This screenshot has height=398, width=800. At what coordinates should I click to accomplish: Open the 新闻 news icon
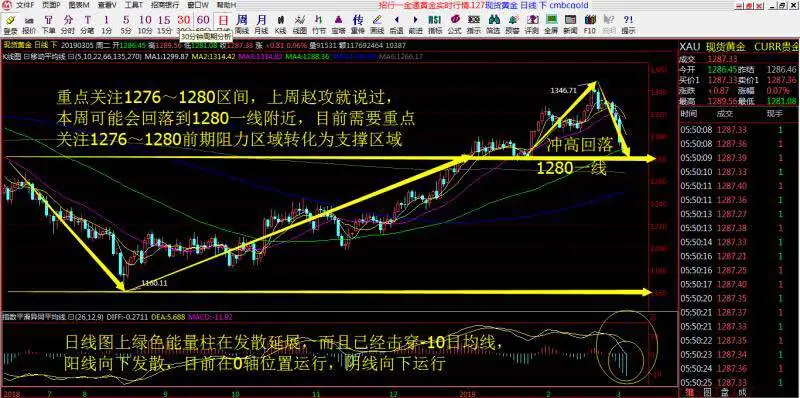coord(570,23)
